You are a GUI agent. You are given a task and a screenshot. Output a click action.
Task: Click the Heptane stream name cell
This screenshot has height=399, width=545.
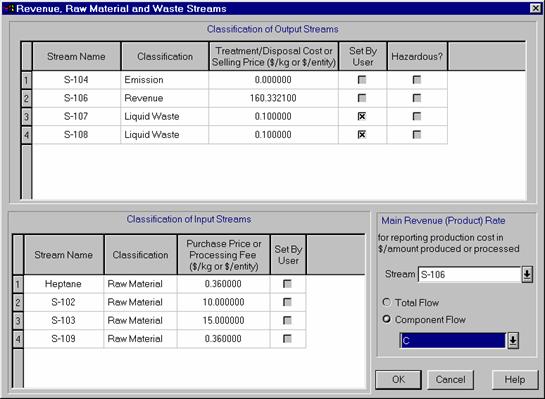pyautogui.click(x=64, y=284)
